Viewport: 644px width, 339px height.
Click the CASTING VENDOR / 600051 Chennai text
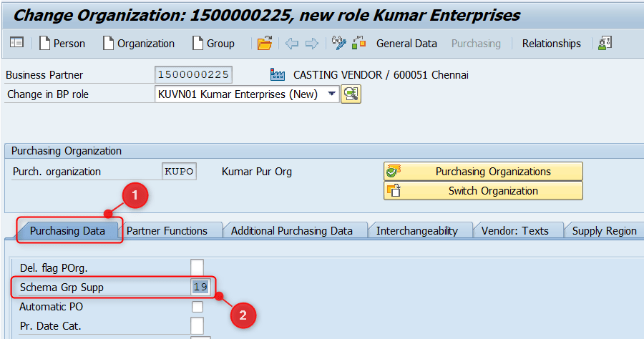(x=381, y=74)
